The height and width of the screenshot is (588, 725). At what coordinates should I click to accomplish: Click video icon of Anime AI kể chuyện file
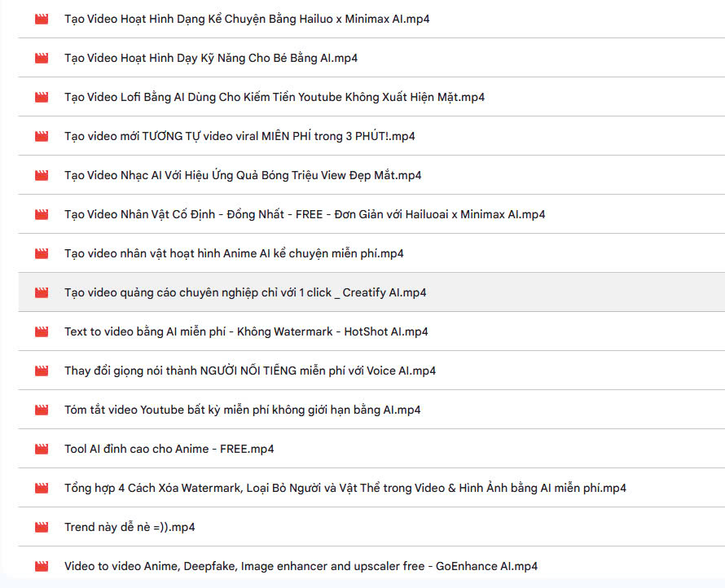42,253
